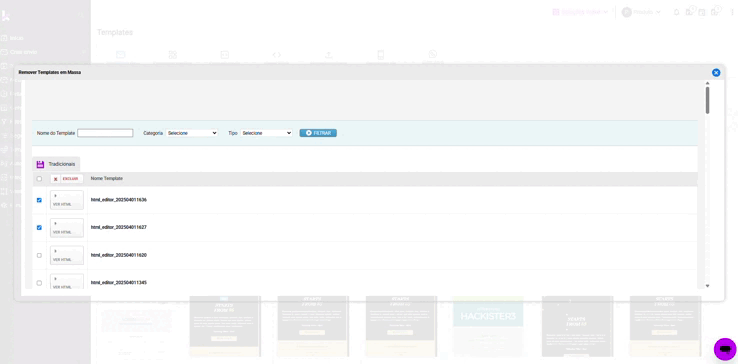
Task: Close the Remover Templates em Massa dialog
Action: click(x=716, y=73)
